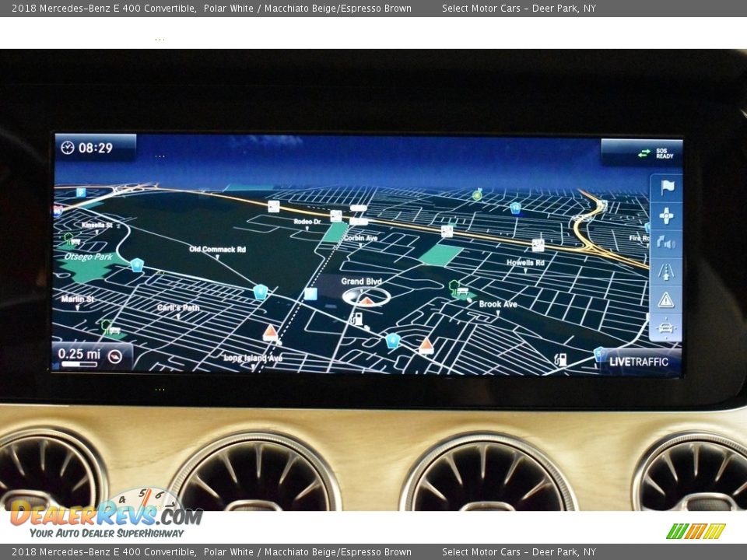Select the orange warning triangle southwest of Brook Ave
The height and width of the screenshot is (560, 747).
point(426,345)
